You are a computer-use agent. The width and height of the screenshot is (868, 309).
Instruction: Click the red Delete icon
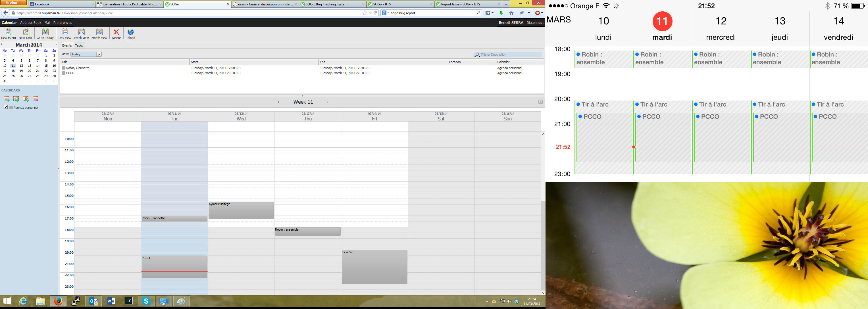point(116,33)
